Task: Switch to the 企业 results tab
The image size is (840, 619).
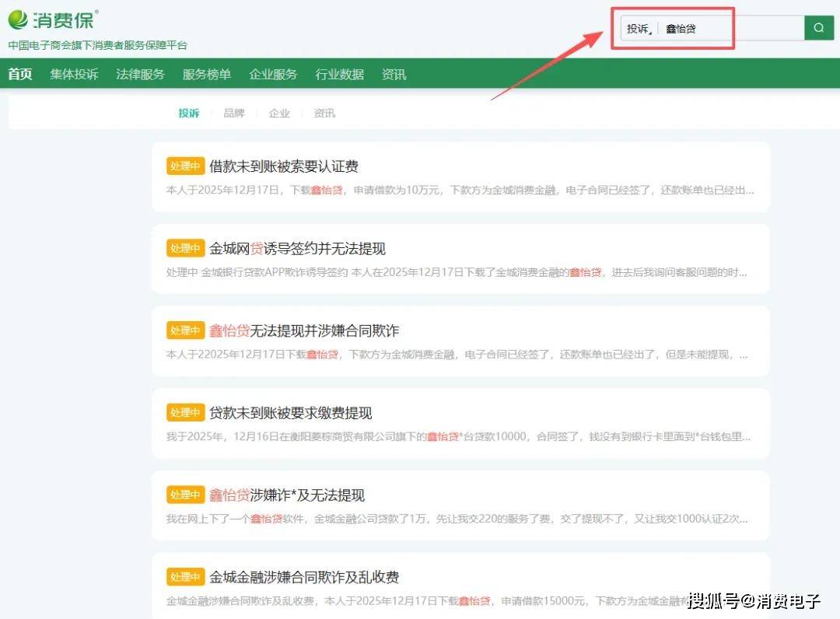Action: (279, 114)
